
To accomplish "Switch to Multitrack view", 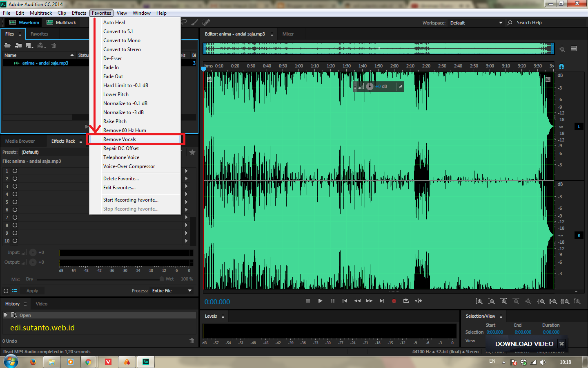I will point(61,22).
